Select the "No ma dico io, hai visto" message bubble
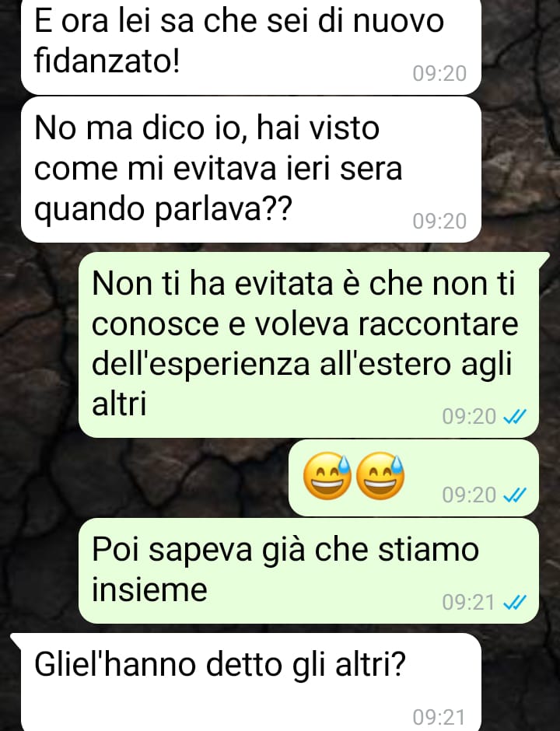The width and height of the screenshot is (560, 731). point(251,170)
